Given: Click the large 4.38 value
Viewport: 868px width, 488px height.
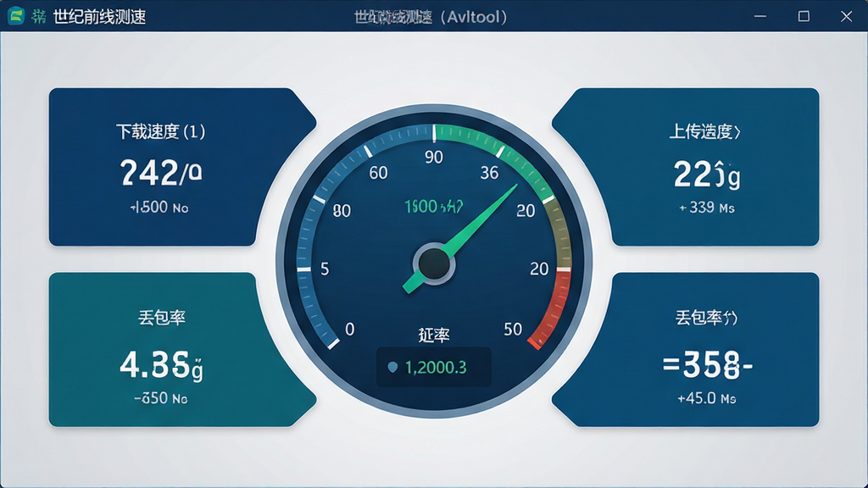Looking at the screenshot, I should tap(162, 366).
